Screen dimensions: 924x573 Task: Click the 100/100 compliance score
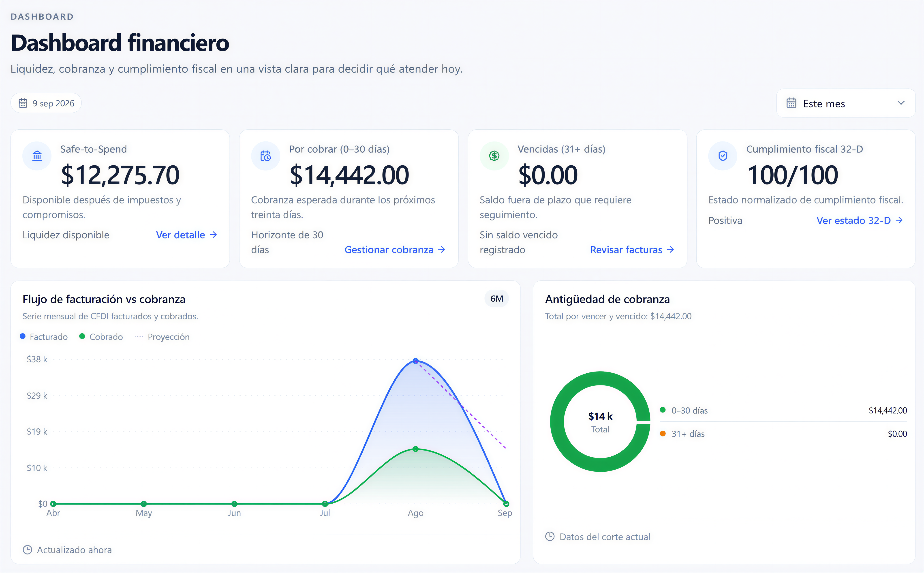click(792, 175)
